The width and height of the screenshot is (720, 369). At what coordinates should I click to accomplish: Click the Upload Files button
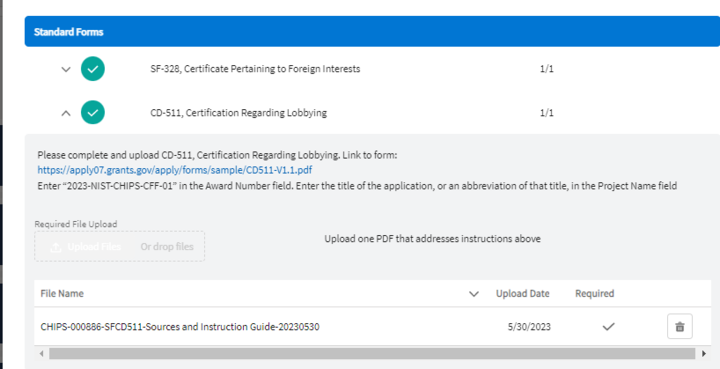click(x=85, y=246)
